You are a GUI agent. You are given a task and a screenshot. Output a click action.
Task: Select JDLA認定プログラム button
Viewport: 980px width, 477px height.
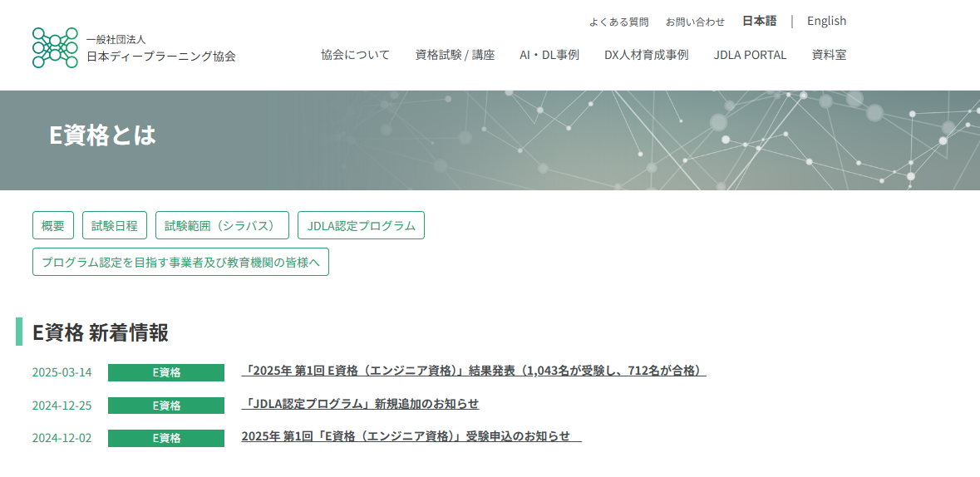(362, 225)
